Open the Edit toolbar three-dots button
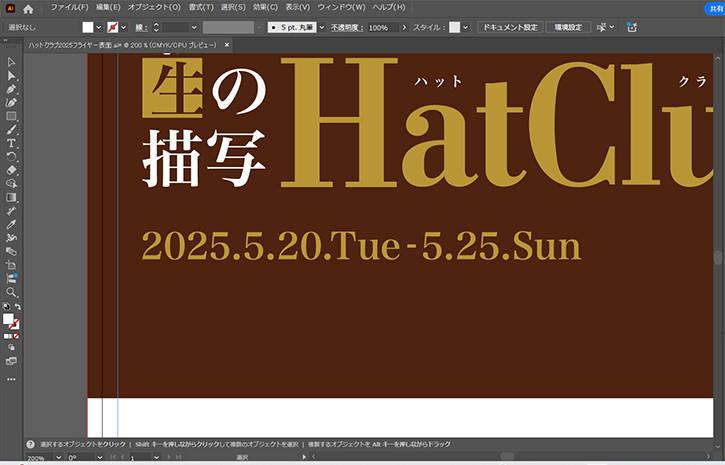The image size is (725, 465). point(11,379)
